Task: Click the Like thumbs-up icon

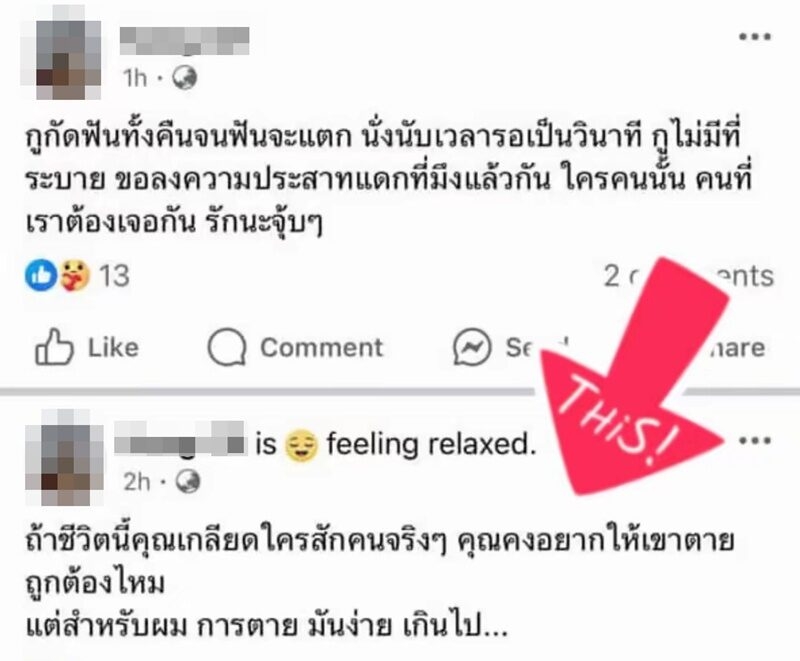Action: [x=54, y=346]
